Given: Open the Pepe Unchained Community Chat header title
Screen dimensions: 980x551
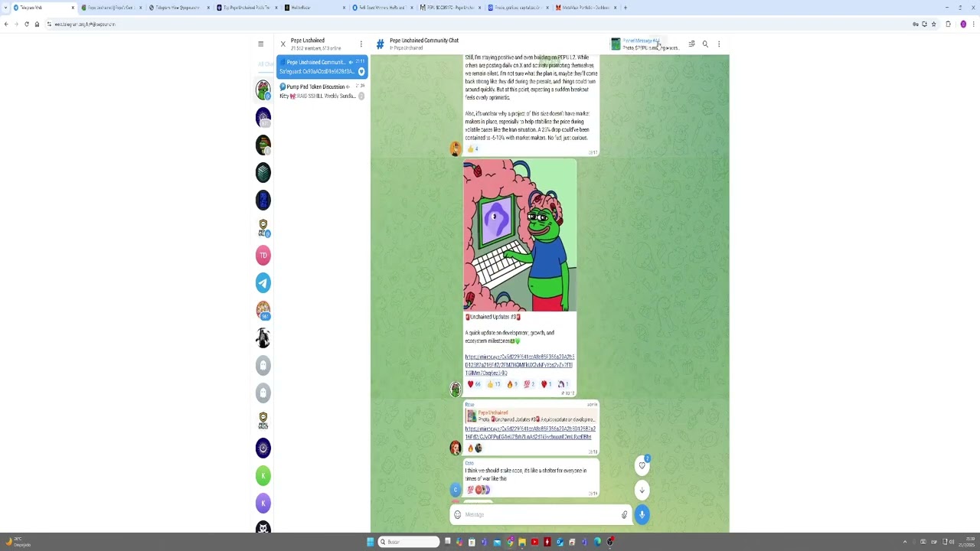Looking at the screenshot, I should click(424, 41).
